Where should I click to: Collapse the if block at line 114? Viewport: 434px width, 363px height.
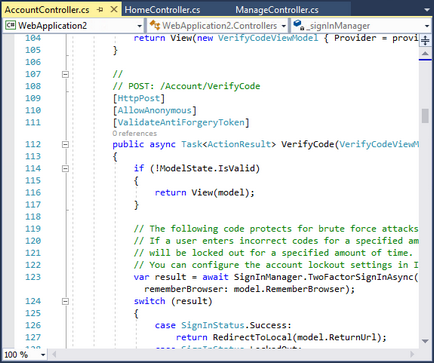pos(65,169)
